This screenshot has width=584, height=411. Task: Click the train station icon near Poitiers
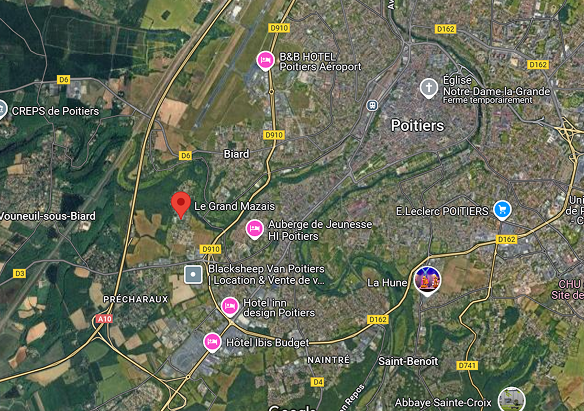click(372, 105)
